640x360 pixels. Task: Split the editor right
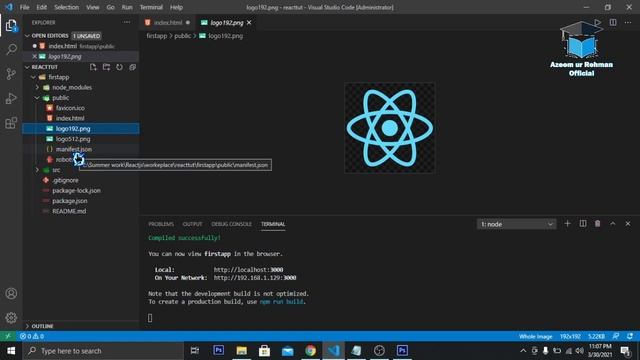tap(613, 22)
